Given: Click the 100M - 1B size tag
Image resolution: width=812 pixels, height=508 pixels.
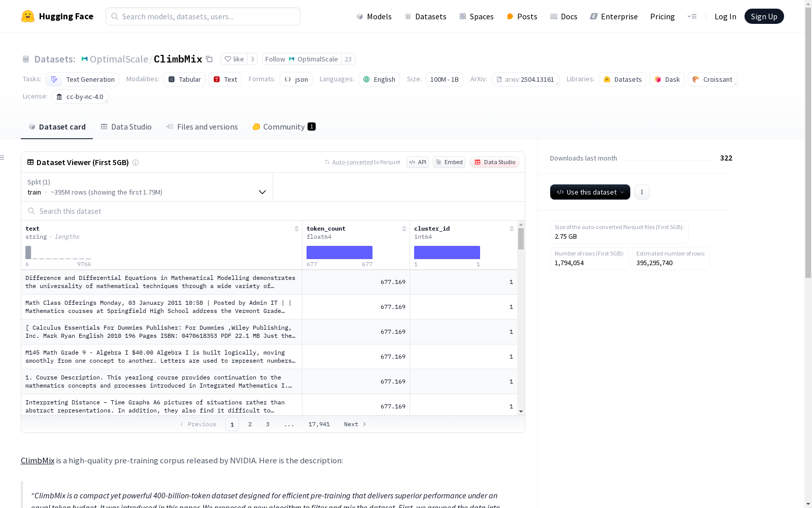Looking at the screenshot, I should (444, 79).
